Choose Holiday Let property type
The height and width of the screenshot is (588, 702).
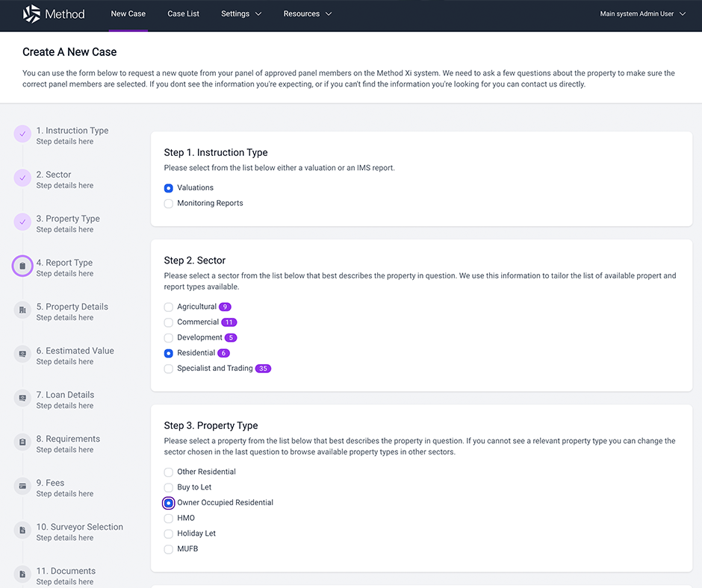pos(168,534)
